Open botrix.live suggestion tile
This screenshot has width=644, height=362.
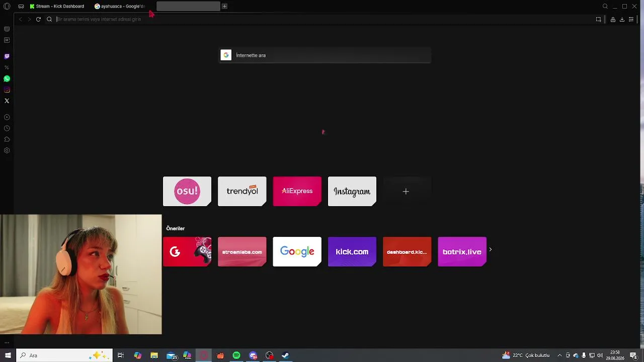tap(462, 251)
